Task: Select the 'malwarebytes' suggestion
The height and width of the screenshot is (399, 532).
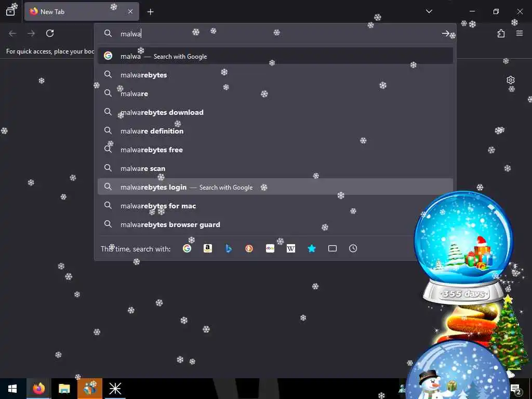Action: coord(275,75)
